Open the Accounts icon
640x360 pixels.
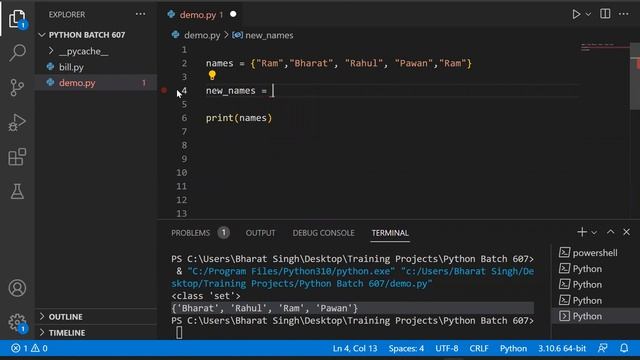tap(17, 288)
